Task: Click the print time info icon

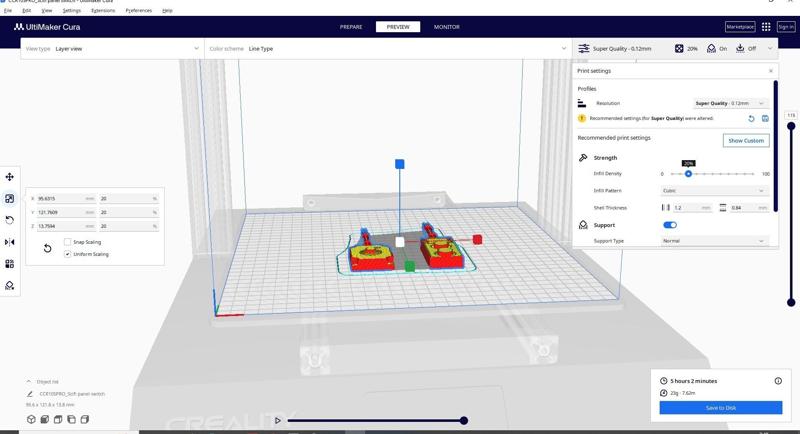Action: pyautogui.click(x=778, y=381)
